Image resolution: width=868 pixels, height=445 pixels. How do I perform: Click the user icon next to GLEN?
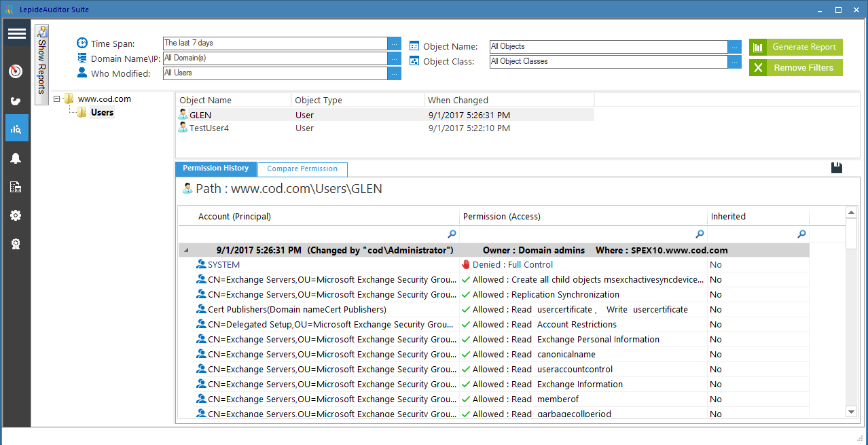pyautogui.click(x=183, y=115)
